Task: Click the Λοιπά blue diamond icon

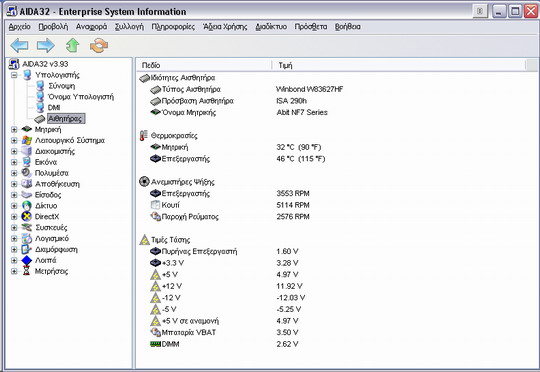Action: [x=27, y=260]
